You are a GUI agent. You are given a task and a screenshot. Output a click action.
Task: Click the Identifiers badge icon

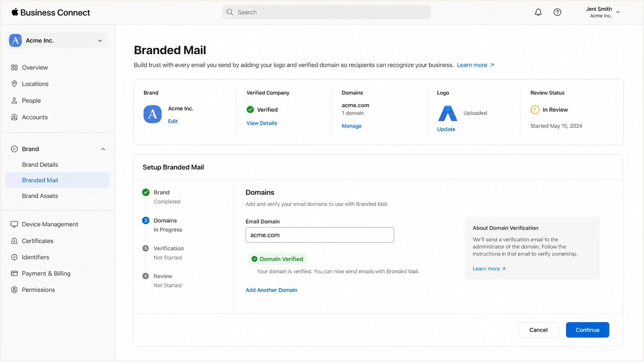pos(14,257)
